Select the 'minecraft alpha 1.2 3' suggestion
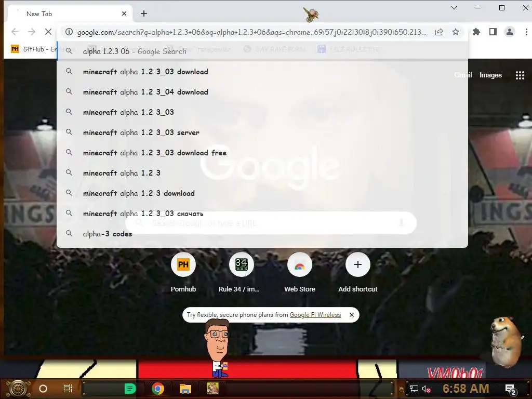Viewport: 532px width, 399px height. point(262,173)
